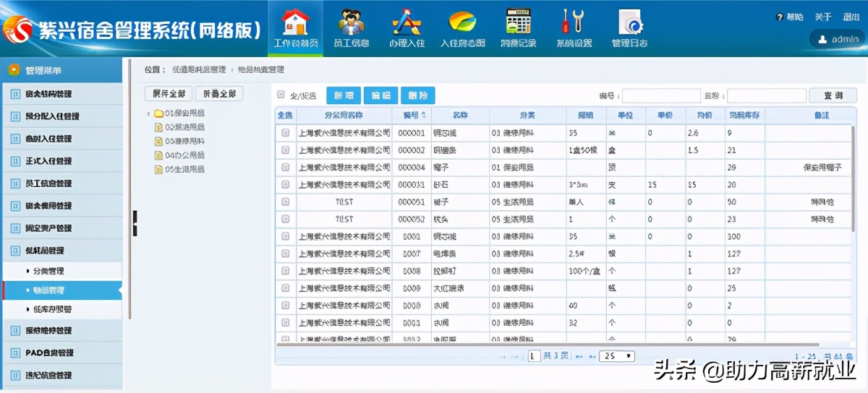Screen dimensions: 868x393
Task: Click the 分公司名称 column header
Action: [x=344, y=116]
